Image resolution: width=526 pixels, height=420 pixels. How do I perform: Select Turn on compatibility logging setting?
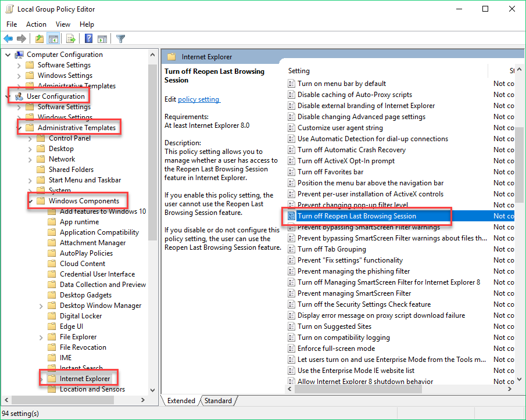343,338
